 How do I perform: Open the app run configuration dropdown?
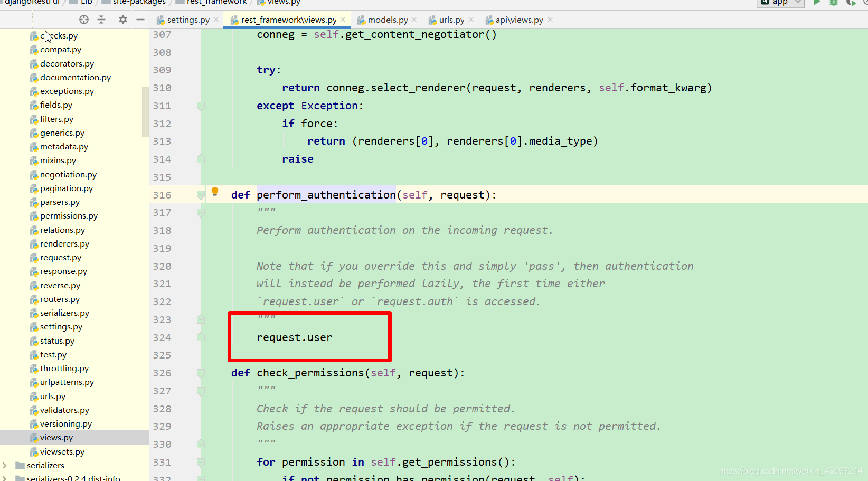[x=781, y=2]
